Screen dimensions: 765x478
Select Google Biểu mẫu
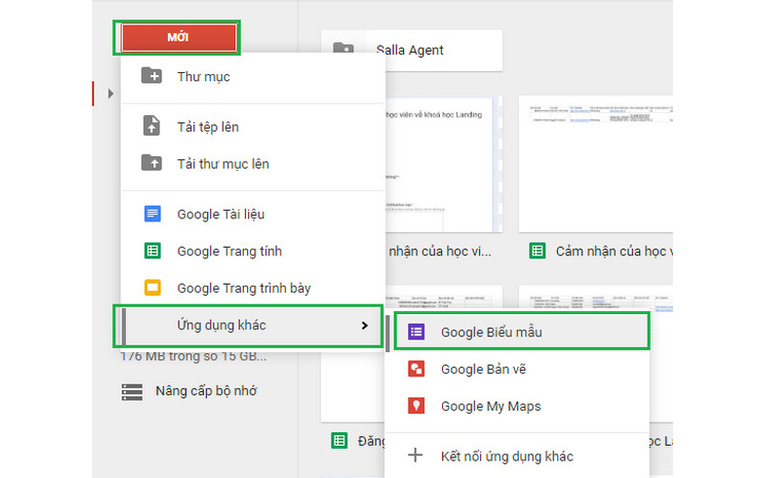coord(522,332)
